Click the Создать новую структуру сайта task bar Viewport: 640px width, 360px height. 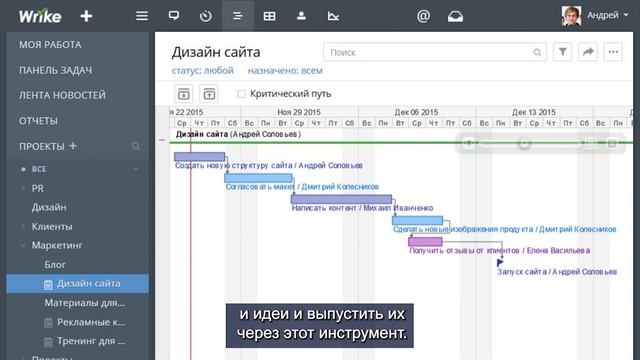[x=199, y=156]
